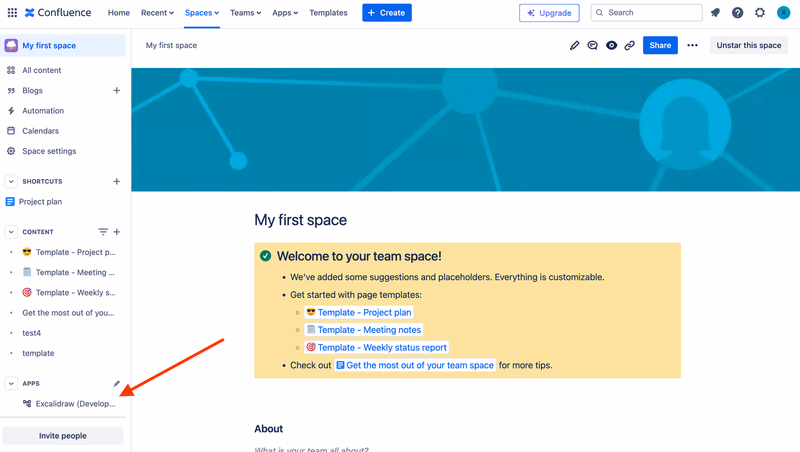Click the space header banner image
Viewport: 800px width, 452px height.
[465, 130]
